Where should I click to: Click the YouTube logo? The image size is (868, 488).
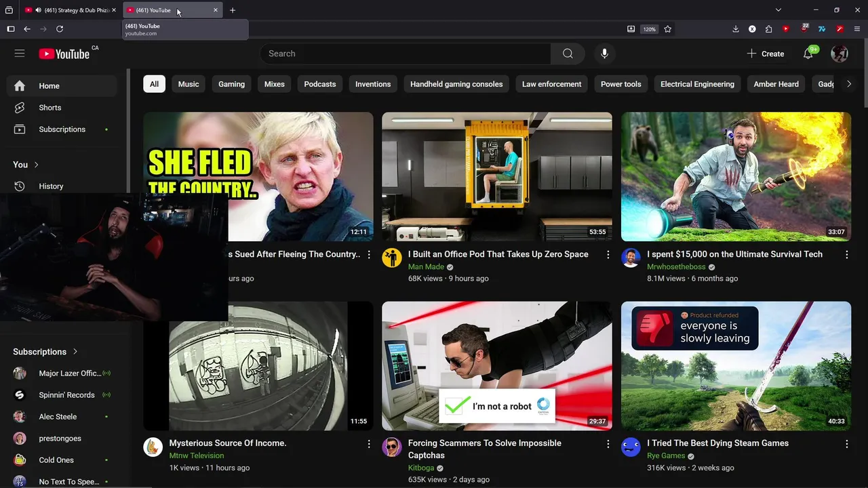(64, 54)
